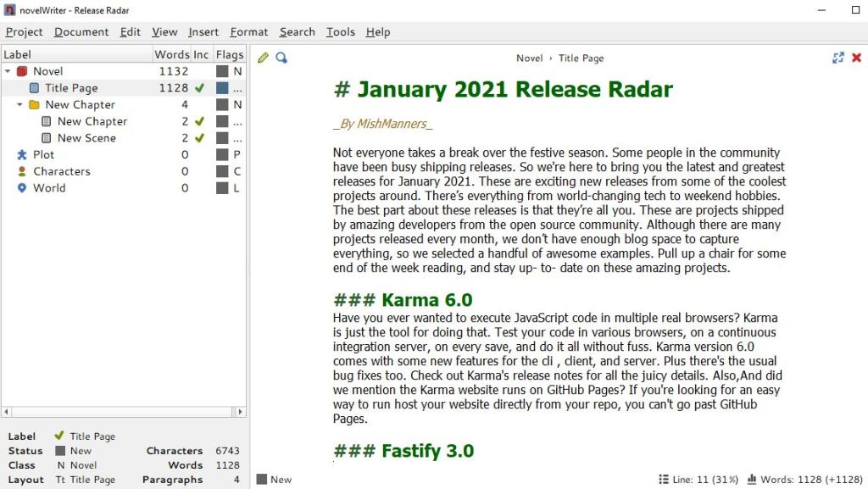Open search via the magnifier icon

281,58
